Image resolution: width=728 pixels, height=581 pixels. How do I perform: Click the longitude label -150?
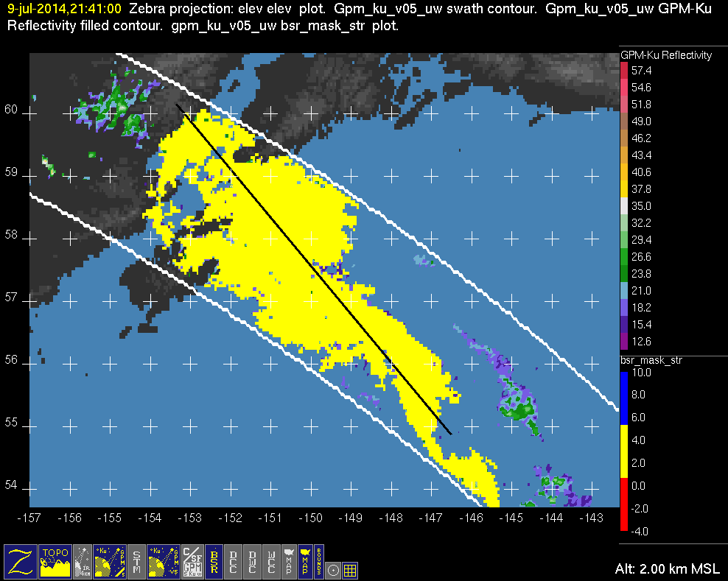[311, 518]
